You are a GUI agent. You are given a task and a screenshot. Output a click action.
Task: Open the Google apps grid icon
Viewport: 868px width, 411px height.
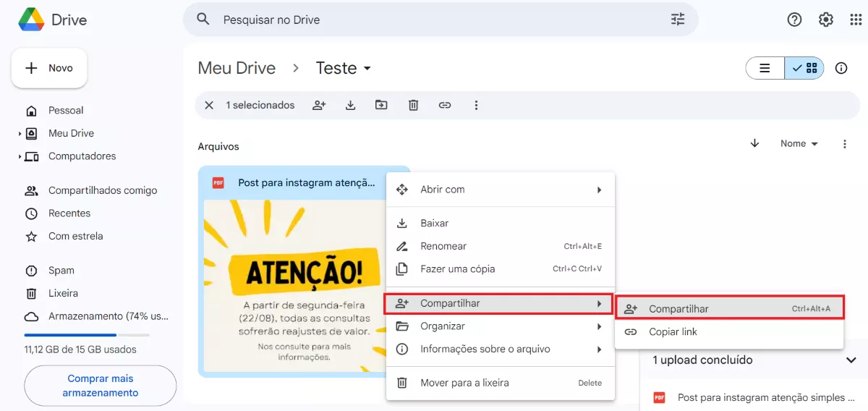[856, 20]
